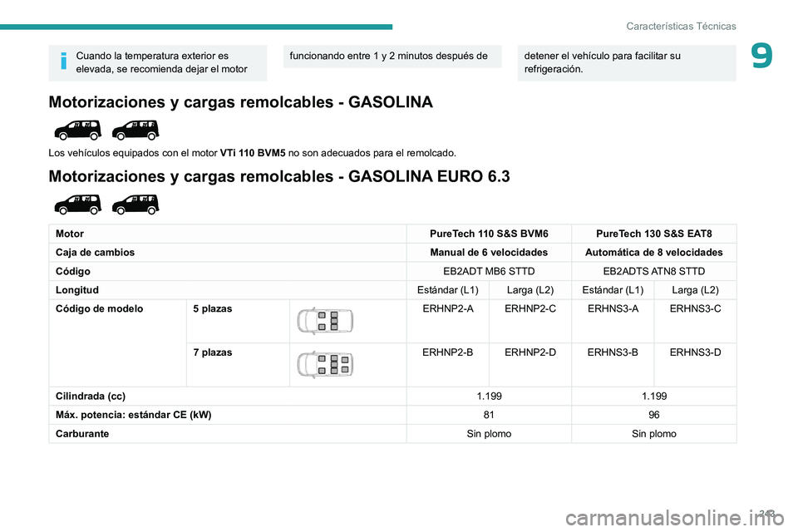Click the 'ERHNP2-A' model code
Image resolution: width=798 pixels, height=532 pixels.
448,308
